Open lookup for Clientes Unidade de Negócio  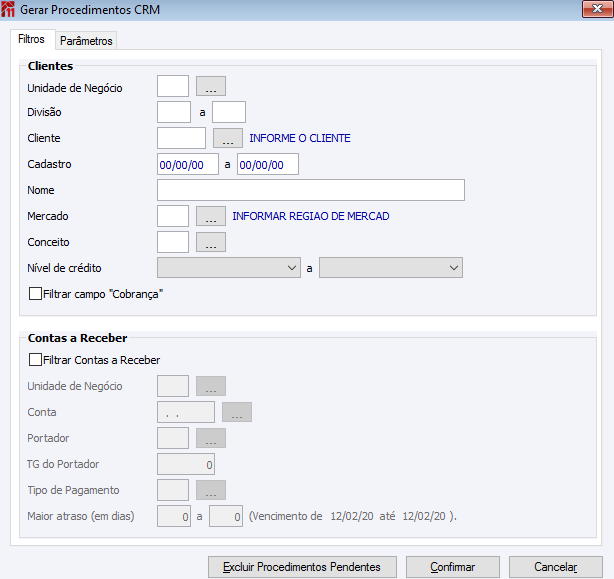tap(211, 86)
